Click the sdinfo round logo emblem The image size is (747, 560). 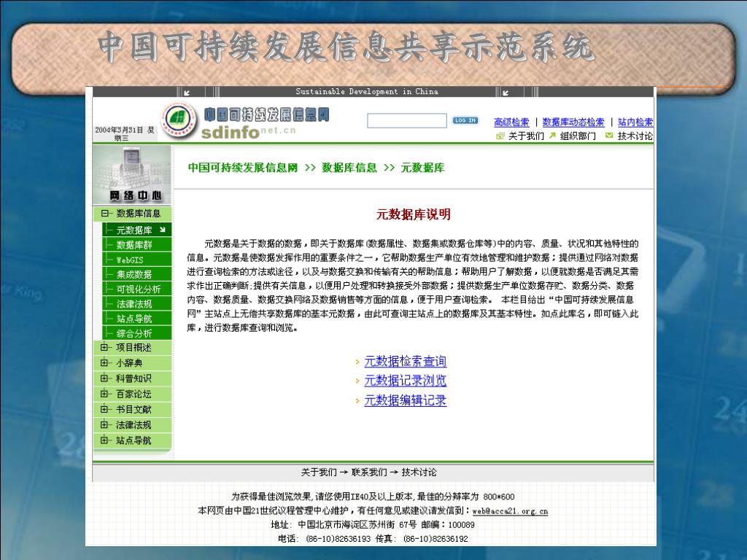(179, 120)
